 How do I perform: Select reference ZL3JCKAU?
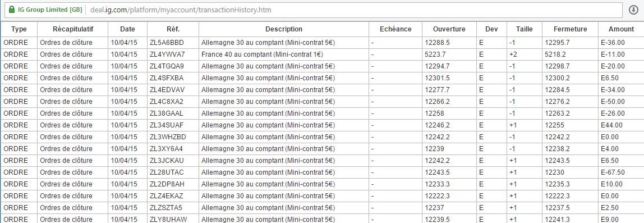click(x=167, y=161)
